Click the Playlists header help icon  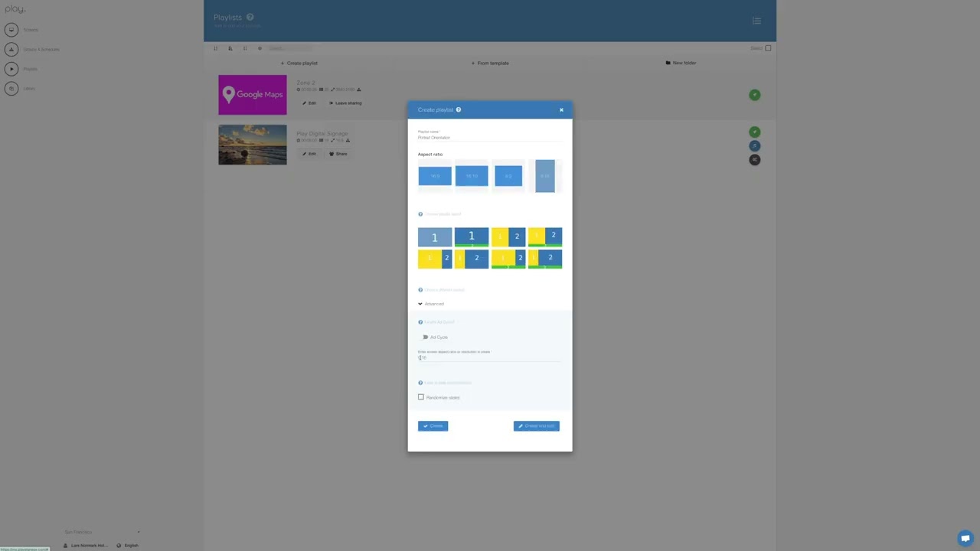250,17
